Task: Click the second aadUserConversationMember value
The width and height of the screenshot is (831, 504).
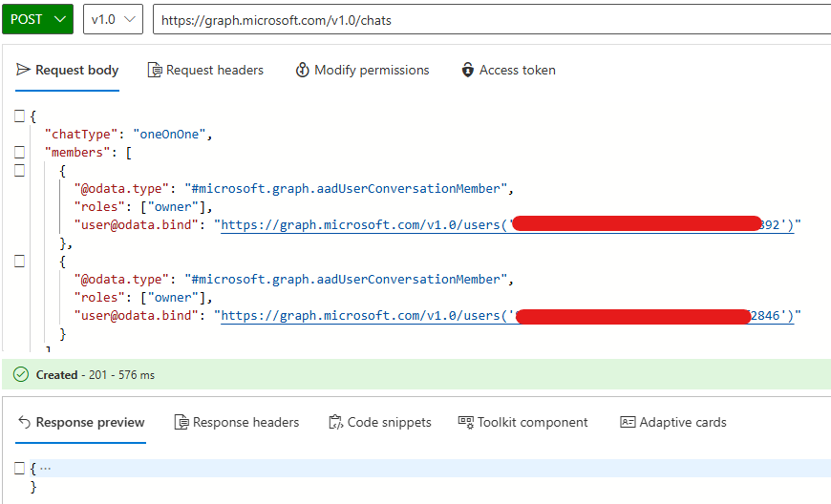Action: 346,280
